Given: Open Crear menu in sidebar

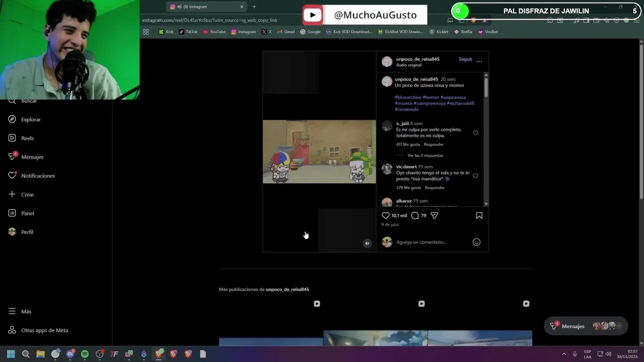Looking at the screenshot, I should pos(22,195).
